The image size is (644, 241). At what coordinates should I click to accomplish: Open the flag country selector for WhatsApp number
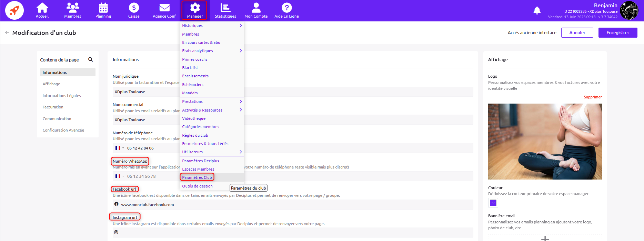119,176
